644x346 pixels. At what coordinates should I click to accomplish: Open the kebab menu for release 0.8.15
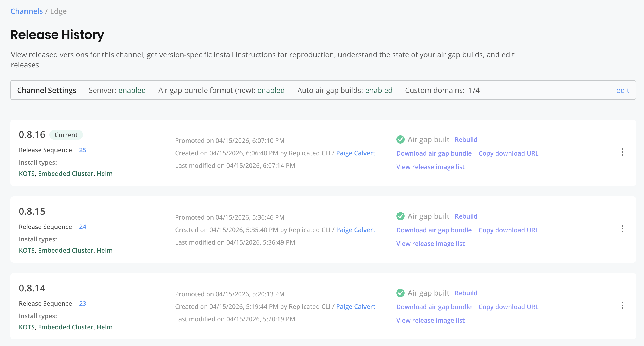(x=623, y=229)
